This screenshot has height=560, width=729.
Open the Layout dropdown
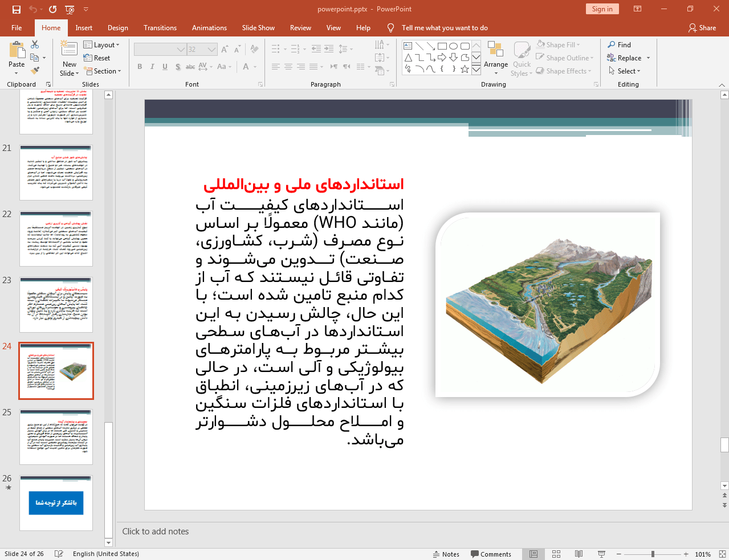click(101, 44)
